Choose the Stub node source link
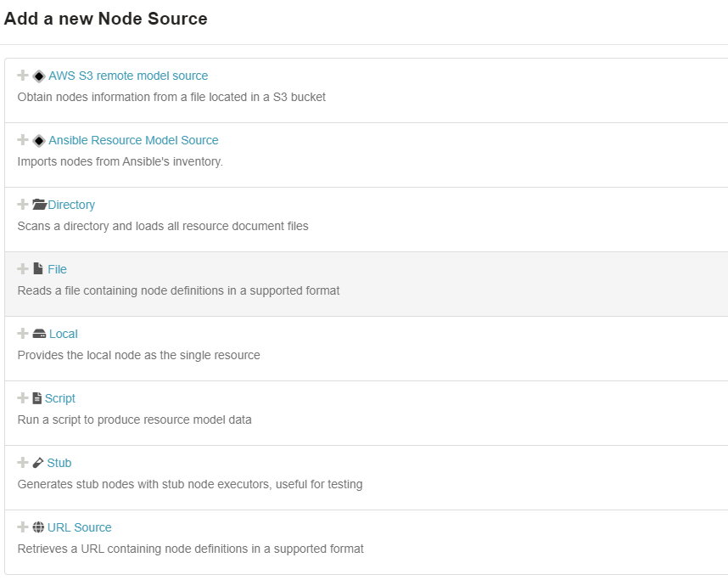The image size is (728, 580). [59, 463]
